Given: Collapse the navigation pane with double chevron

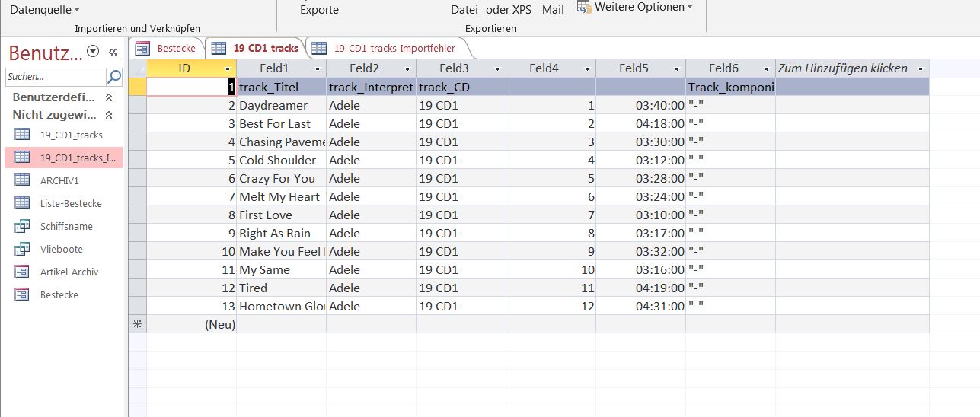Looking at the screenshot, I should [113, 52].
